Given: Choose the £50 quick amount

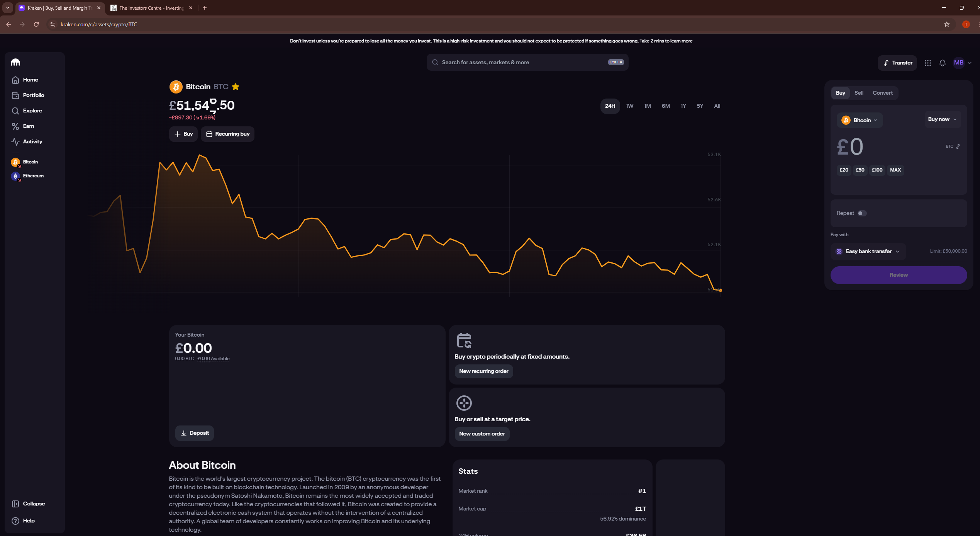Looking at the screenshot, I should coord(860,170).
